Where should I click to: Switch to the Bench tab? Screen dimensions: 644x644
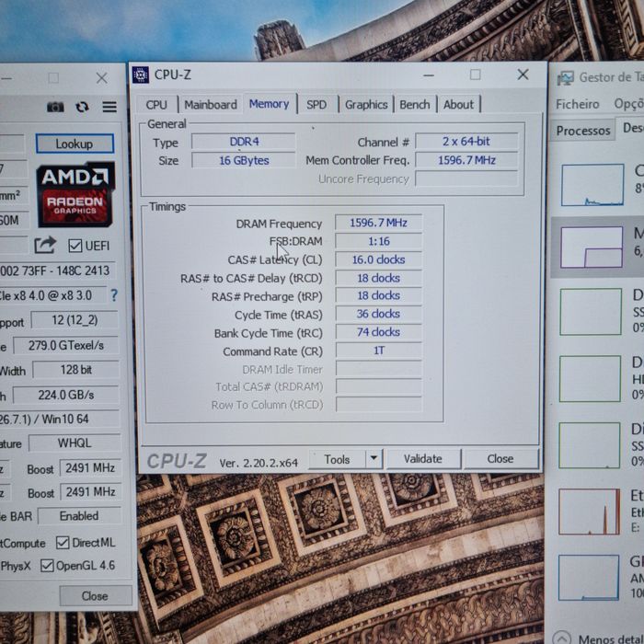point(414,105)
